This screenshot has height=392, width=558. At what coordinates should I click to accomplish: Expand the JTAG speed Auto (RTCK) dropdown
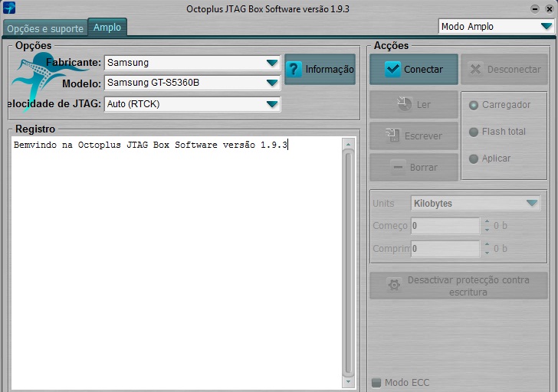click(x=192, y=104)
